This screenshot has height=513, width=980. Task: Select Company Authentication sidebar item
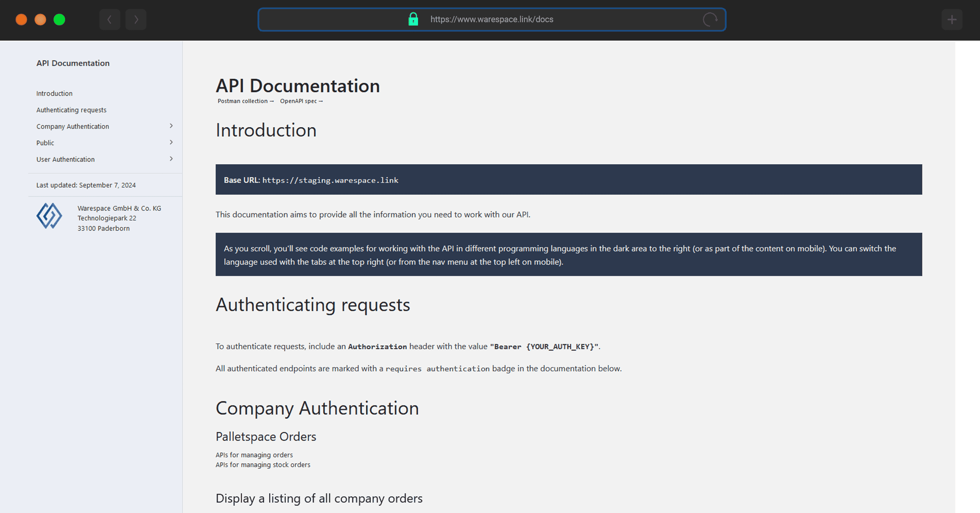pos(73,126)
